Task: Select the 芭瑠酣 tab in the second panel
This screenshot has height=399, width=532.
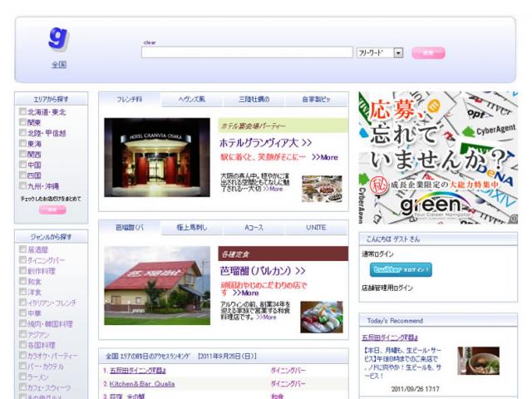Action: [130, 228]
